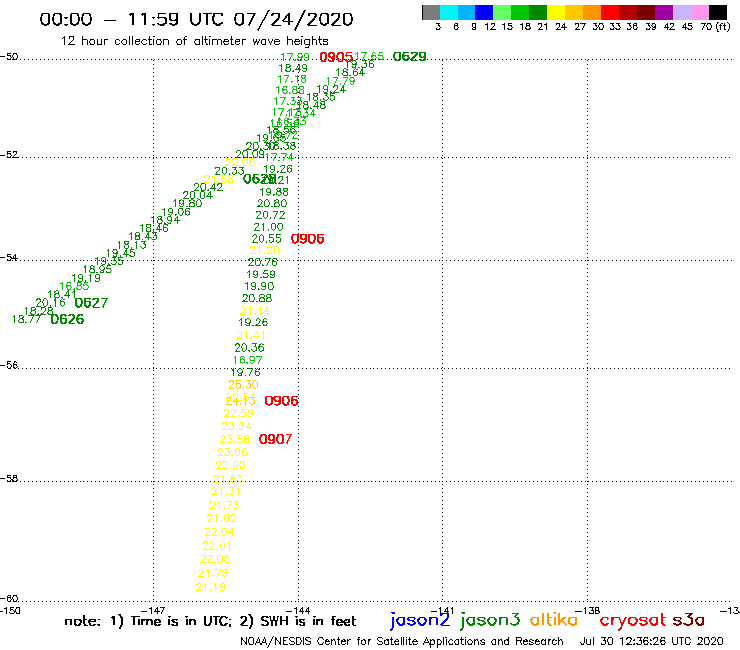Click the lavender swatch in the color scale
The width and height of the screenshot is (740, 650).
[x=682, y=12]
